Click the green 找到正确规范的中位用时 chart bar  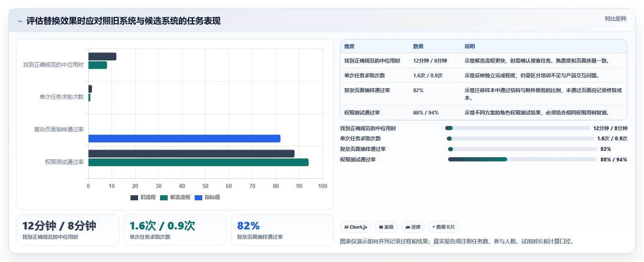98,65
